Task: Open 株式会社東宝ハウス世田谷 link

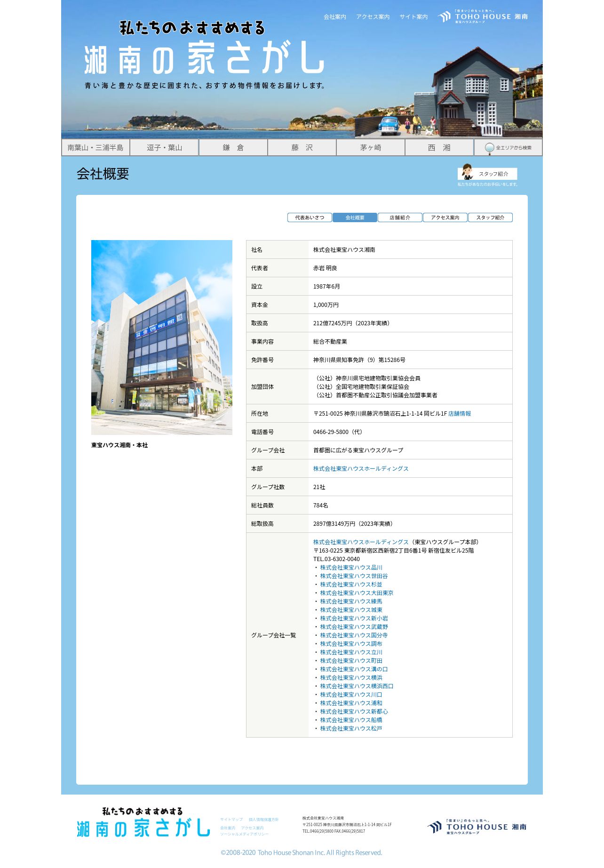Action: click(354, 576)
